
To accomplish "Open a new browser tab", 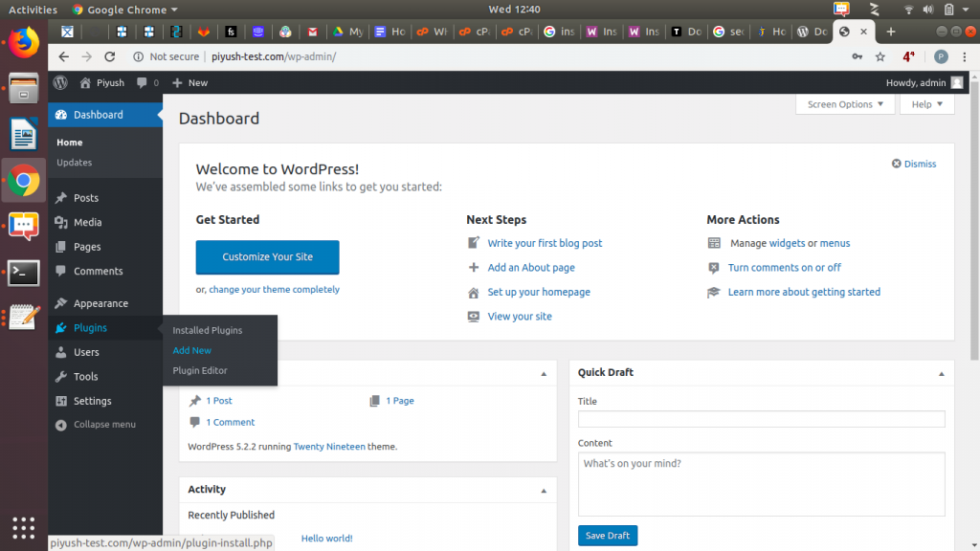I will click(x=891, y=32).
